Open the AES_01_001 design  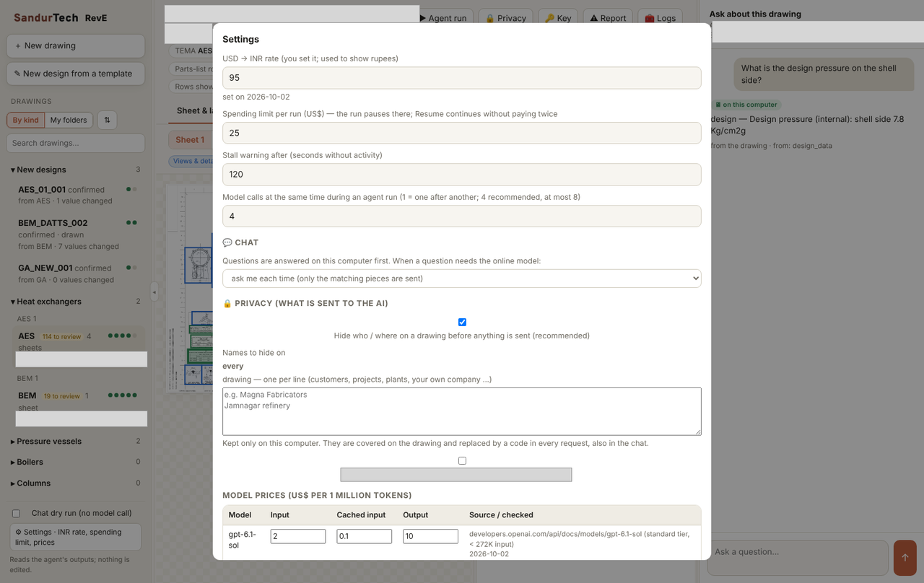pyautogui.click(x=77, y=196)
